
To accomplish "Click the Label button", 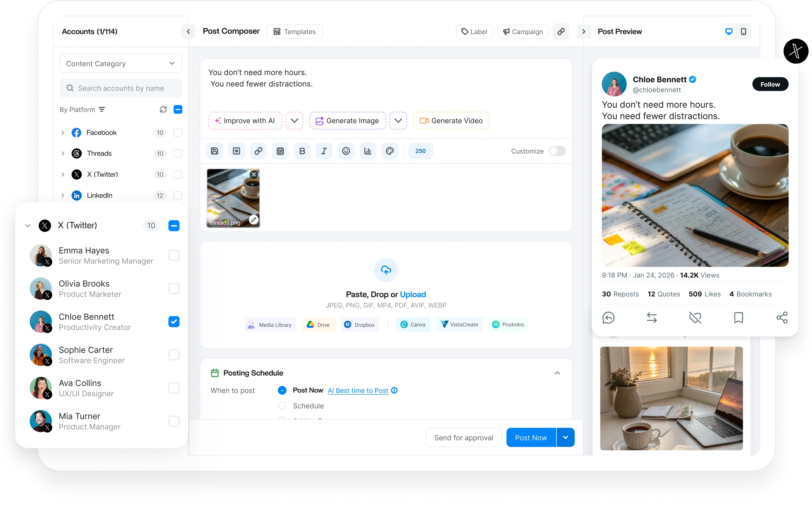I will click(474, 31).
